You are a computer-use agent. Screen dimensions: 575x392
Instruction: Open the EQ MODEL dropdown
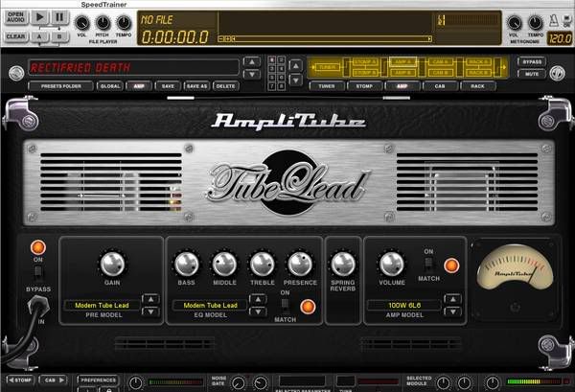(x=210, y=305)
